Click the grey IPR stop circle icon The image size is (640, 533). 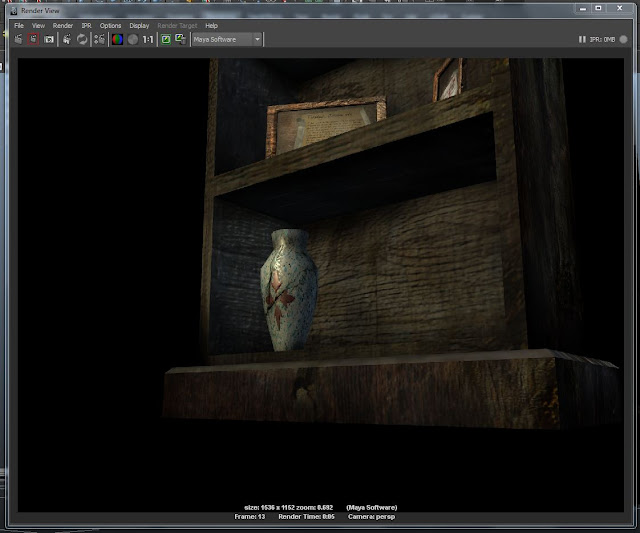624,40
